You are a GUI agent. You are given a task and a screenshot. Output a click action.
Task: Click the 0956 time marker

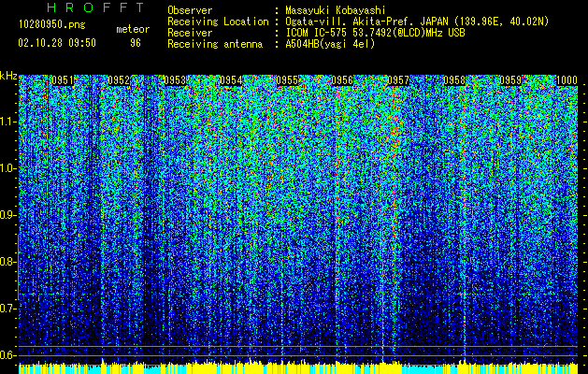click(x=342, y=80)
